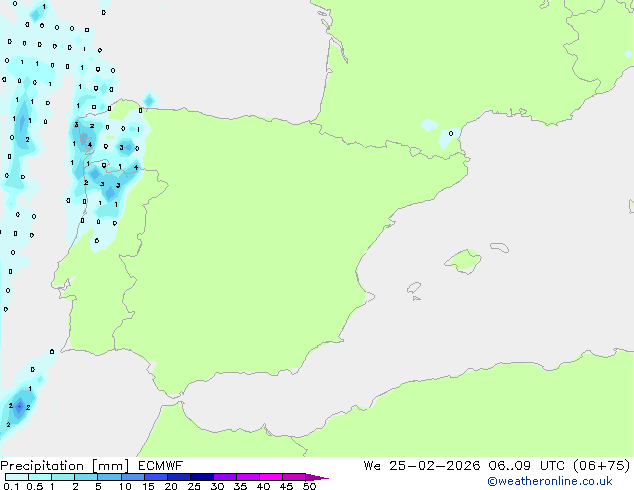
Task: Select the small rain patch near the Pyrenees
Action: [430, 126]
